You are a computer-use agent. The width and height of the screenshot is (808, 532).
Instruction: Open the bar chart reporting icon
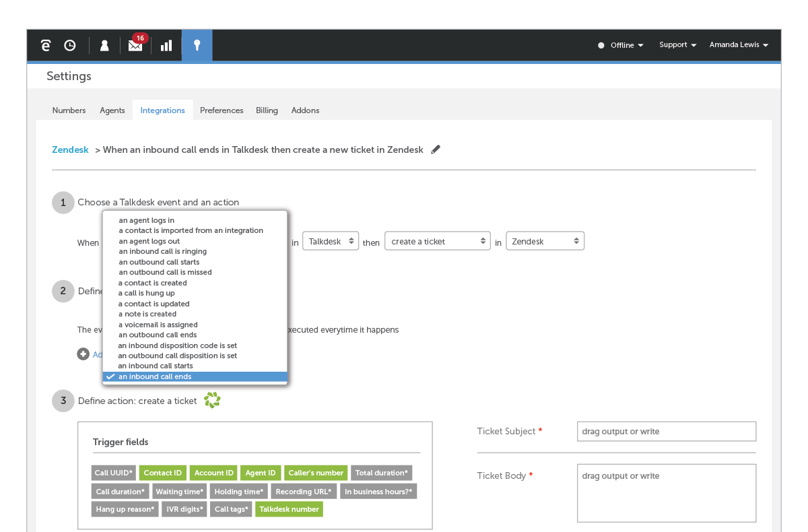(166, 45)
